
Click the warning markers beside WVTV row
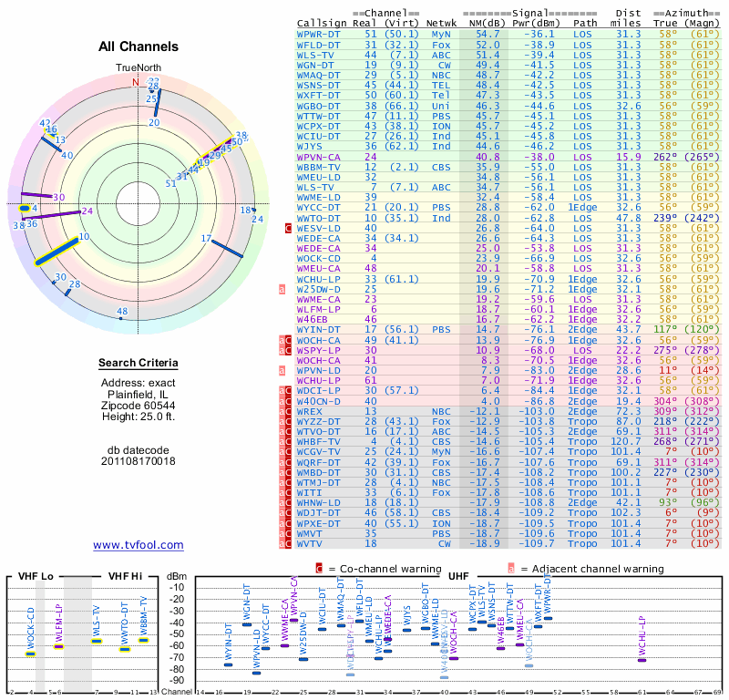(x=285, y=544)
